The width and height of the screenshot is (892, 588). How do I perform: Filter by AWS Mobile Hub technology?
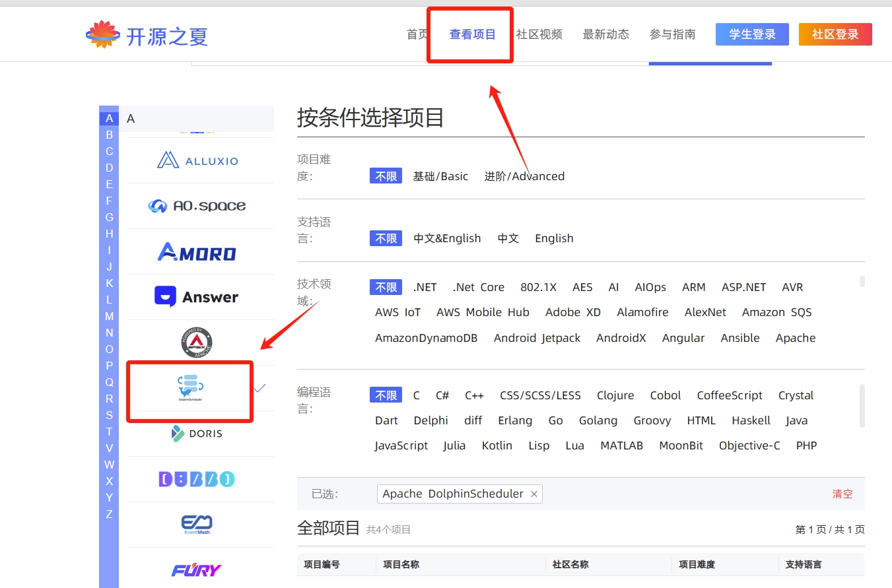tap(483, 312)
